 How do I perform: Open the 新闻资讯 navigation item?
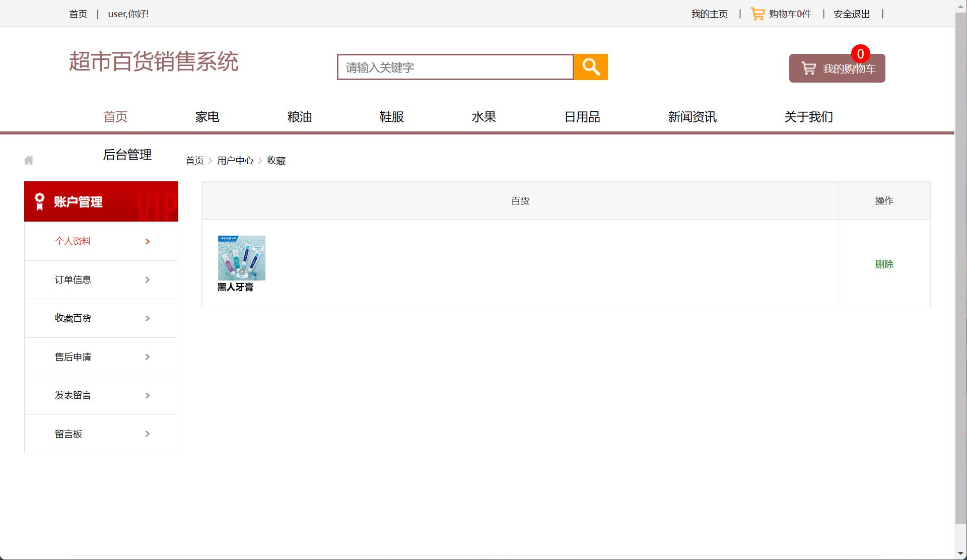(x=692, y=117)
